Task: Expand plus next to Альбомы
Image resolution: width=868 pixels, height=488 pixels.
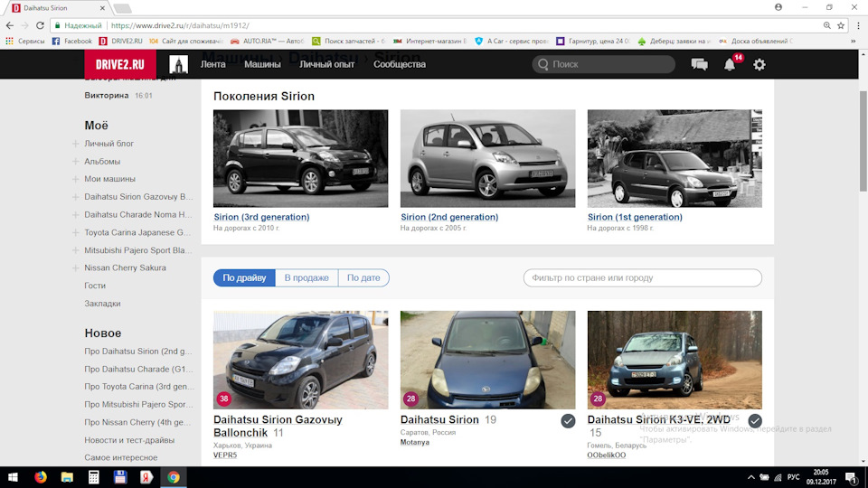Action: click(x=75, y=162)
